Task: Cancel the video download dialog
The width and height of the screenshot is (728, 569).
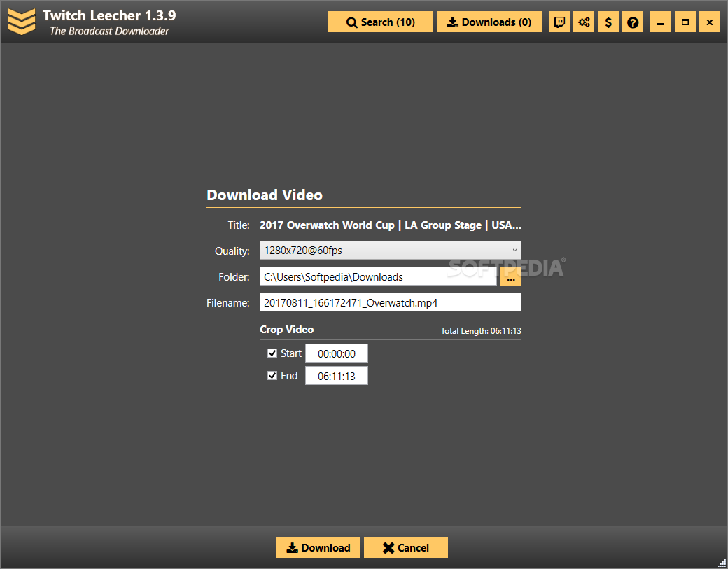Action: (406, 547)
